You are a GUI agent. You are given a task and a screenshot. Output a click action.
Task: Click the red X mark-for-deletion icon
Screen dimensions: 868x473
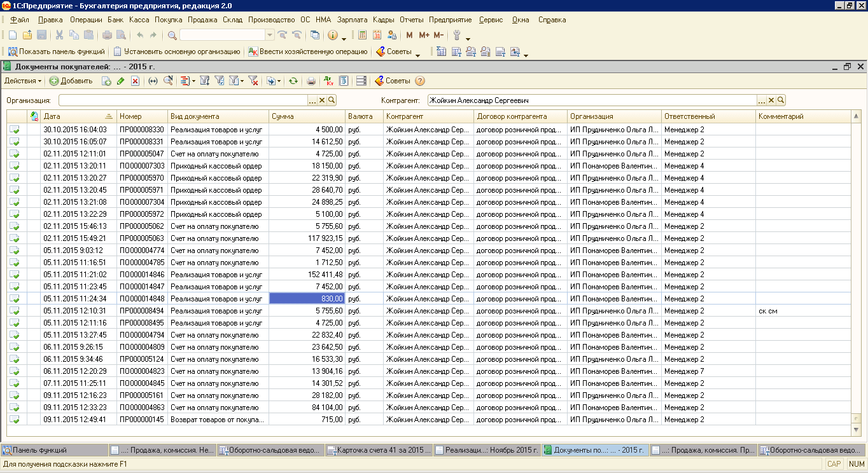point(135,81)
